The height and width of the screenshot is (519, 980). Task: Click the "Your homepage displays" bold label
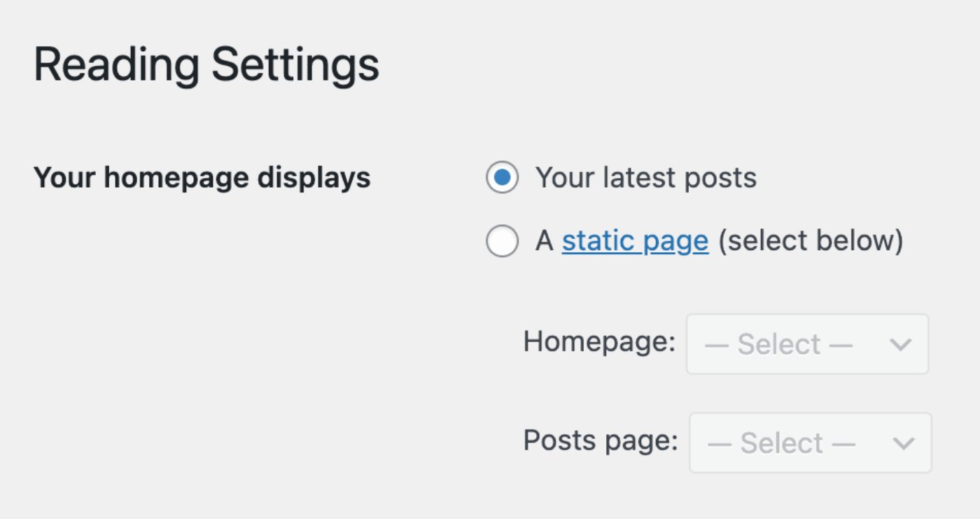click(x=202, y=178)
